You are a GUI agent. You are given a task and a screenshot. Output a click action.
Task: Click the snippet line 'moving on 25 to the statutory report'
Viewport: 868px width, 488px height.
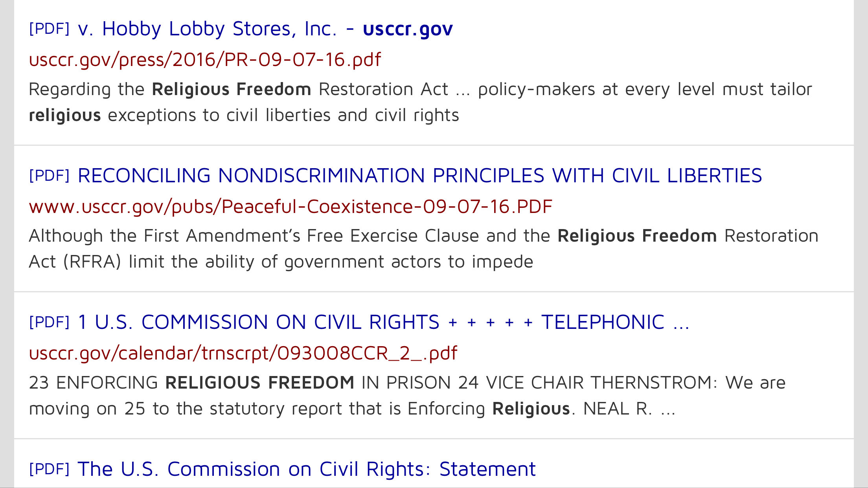pyautogui.click(x=352, y=409)
